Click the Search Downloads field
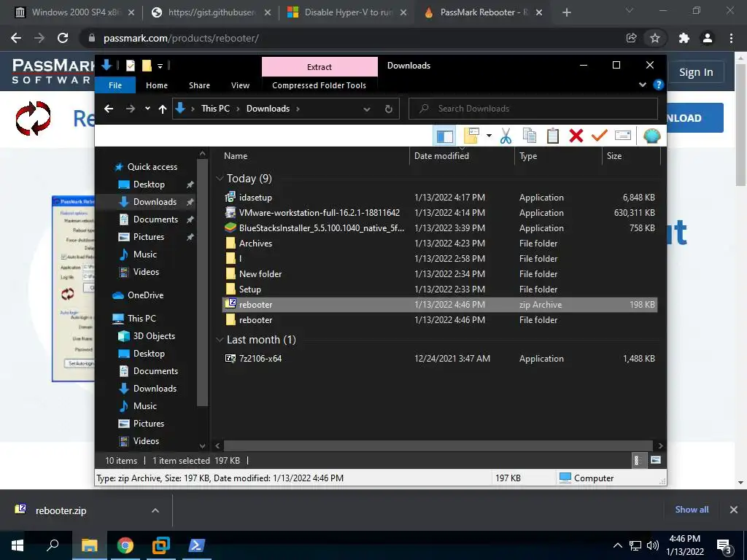Image resolution: width=747 pixels, height=560 pixels. tap(533, 109)
